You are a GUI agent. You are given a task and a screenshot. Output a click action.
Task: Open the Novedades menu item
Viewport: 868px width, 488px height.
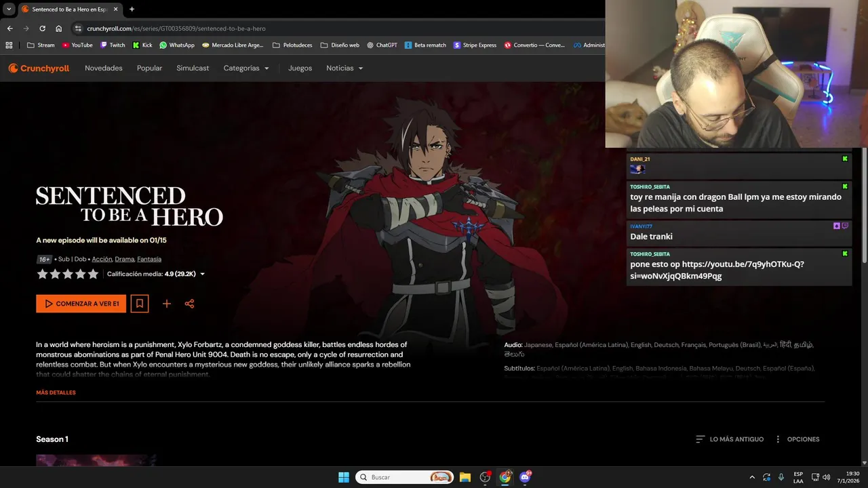click(104, 68)
